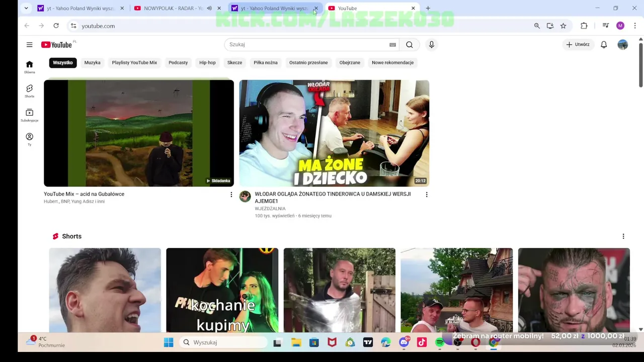This screenshot has height=362, width=644.
Task: Go back in browser history
Action: [x=27, y=26]
